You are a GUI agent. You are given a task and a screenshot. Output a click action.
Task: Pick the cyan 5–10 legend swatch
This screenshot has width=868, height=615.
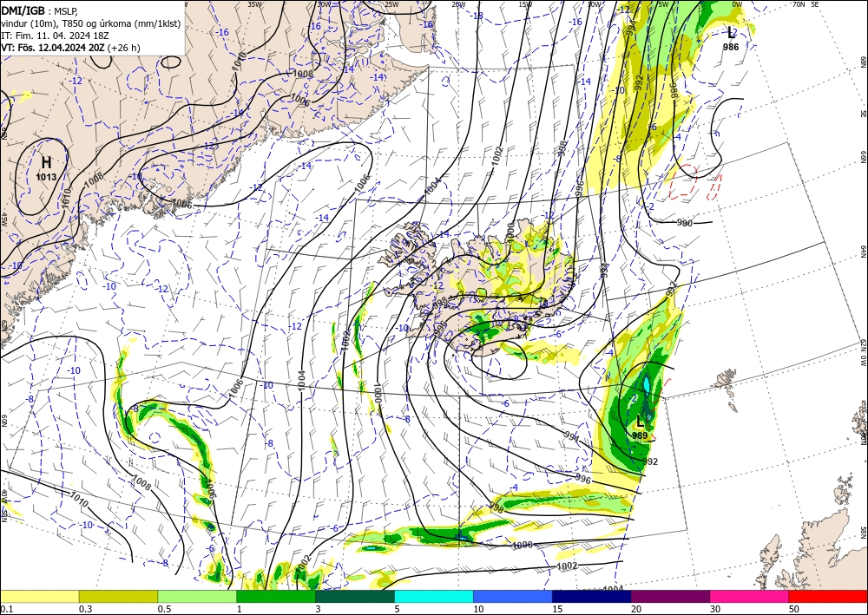point(434,596)
